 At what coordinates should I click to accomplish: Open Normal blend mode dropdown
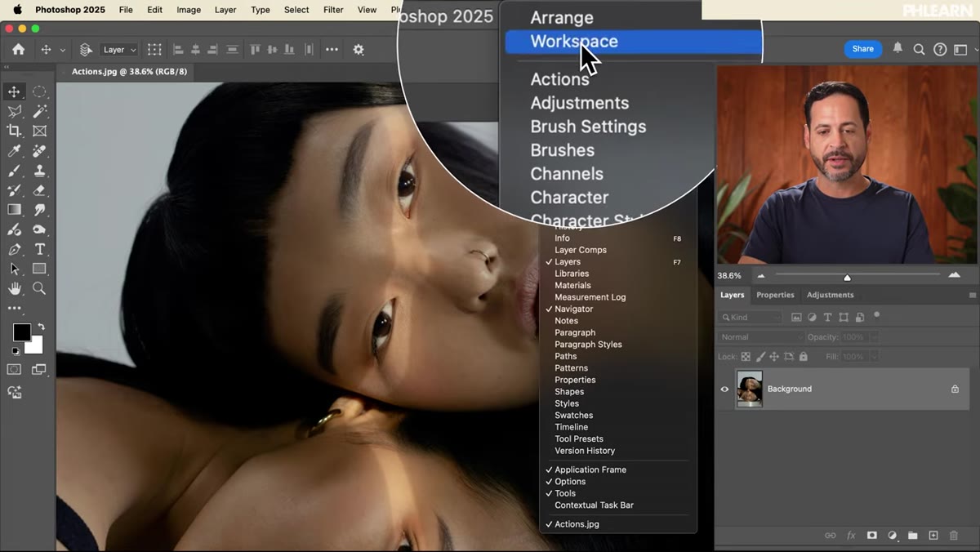click(x=761, y=336)
